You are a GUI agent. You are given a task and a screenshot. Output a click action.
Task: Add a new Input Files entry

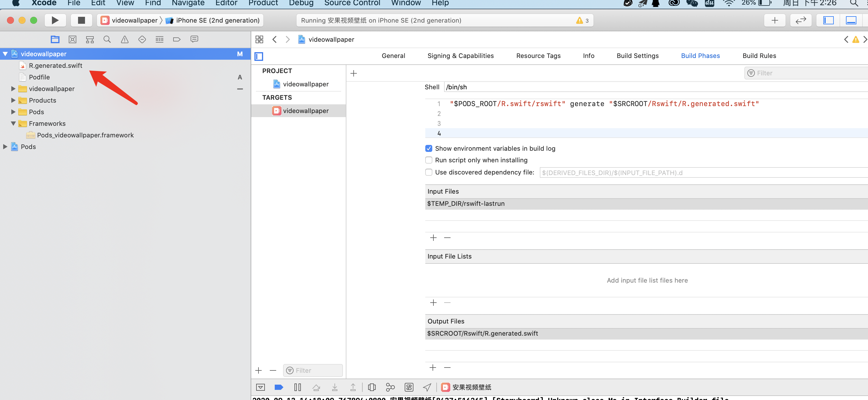(433, 238)
